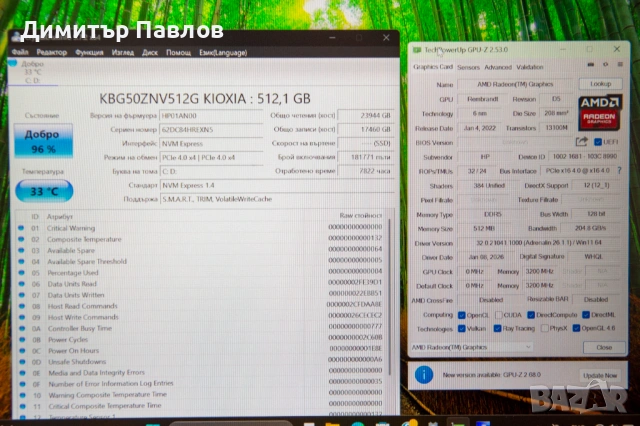The image size is (640, 426).
Task: Switch to the Advanced tab
Action: coord(498,67)
